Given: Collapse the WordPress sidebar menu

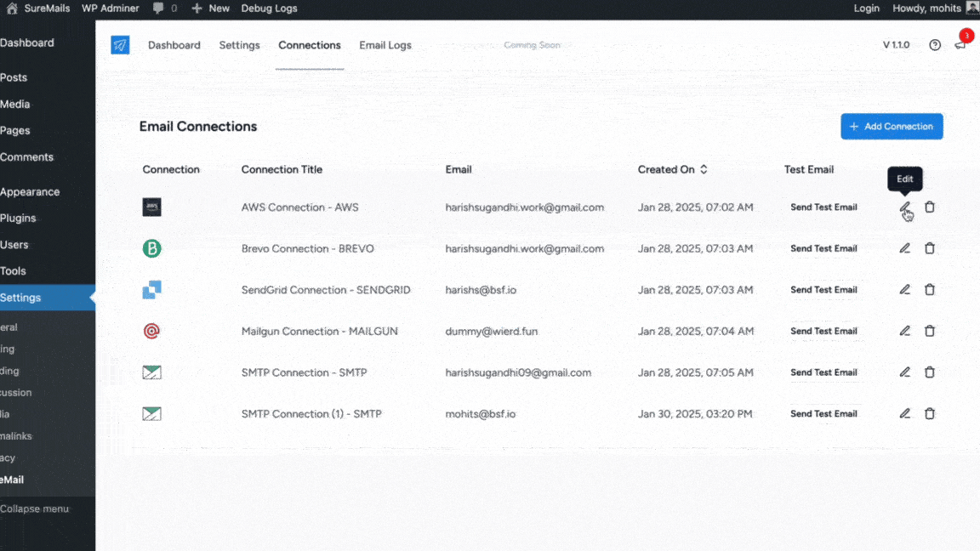Looking at the screenshot, I should click(x=34, y=508).
